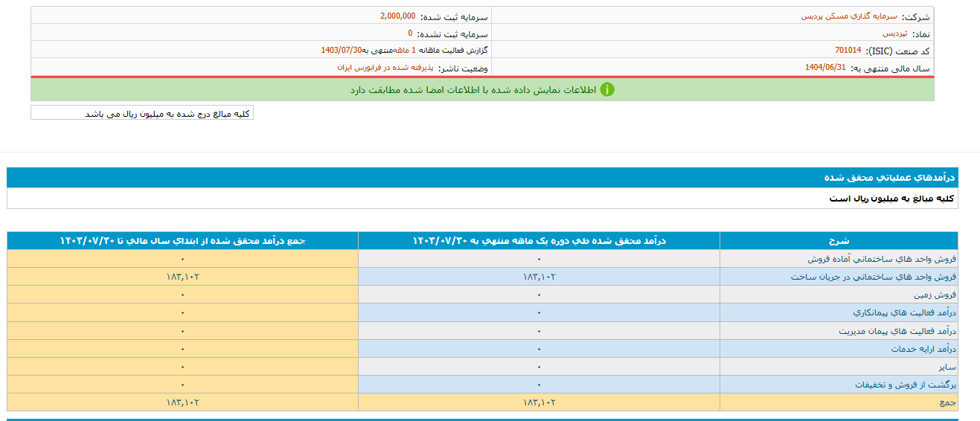
Task: Click cumulative value for units under construction row
Action: tap(182, 277)
